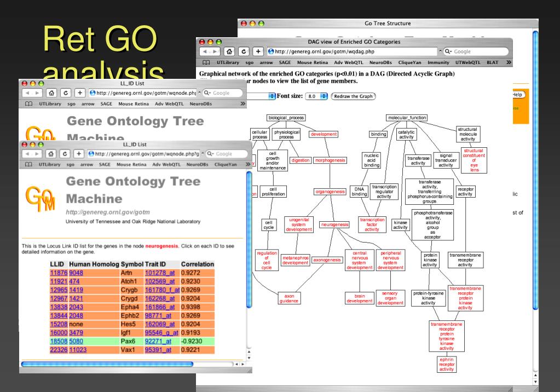Screen dimensions: 560x392
Task: Open trait ID link 101278_at
Action: click(x=160, y=273)
